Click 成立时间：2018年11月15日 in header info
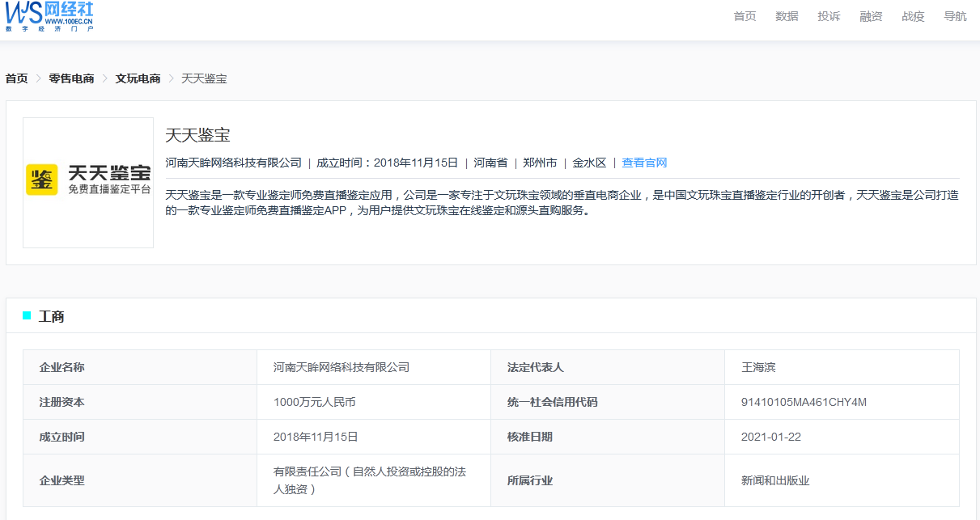This screenshot has height=520, width=980. coord(387,163)
